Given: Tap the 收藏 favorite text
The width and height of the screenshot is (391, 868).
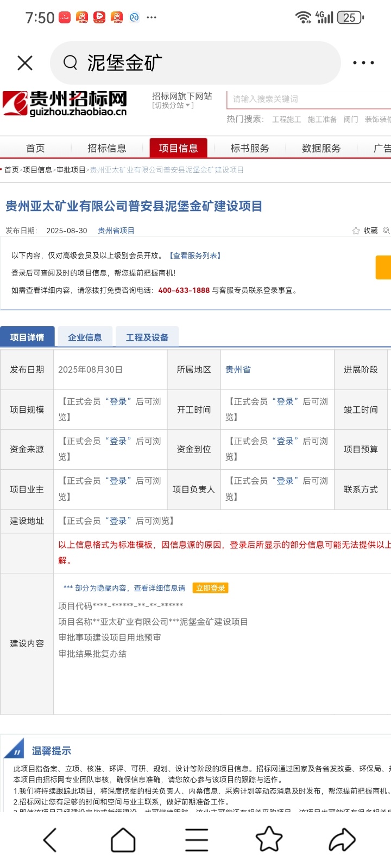Looking at the screenshot, I should [370, 231].
